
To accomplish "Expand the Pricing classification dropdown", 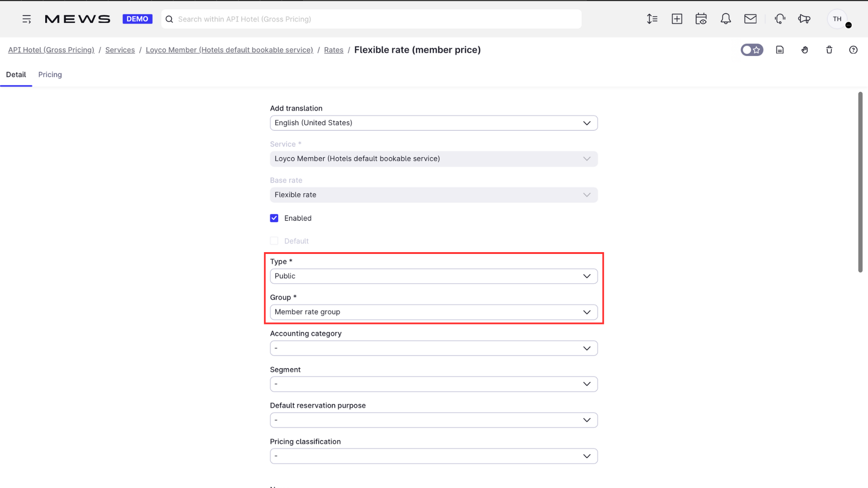I will pyautogui.click(x=434, y=456).
